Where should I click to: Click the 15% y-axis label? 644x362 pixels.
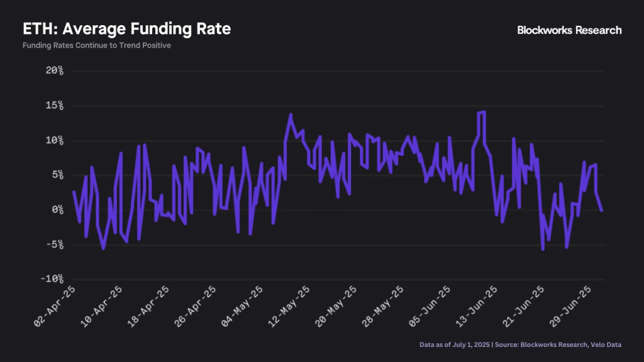[55, 106]
